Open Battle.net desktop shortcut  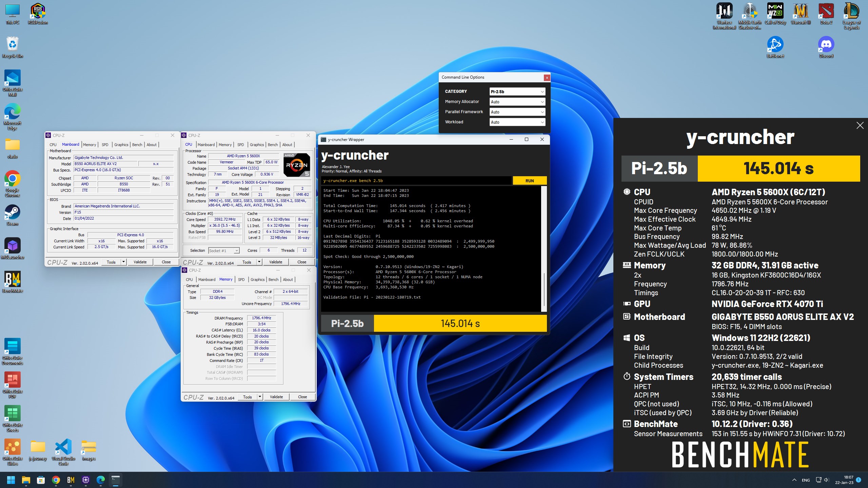[775, 47]
